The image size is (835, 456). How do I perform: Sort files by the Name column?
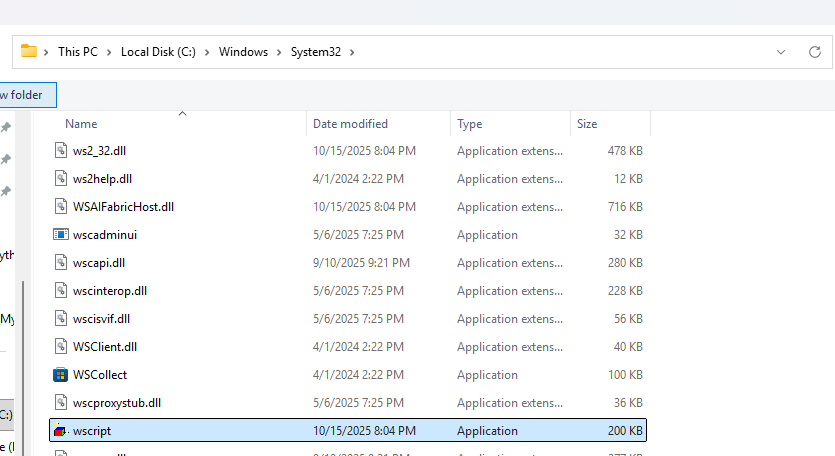(81, 124)
